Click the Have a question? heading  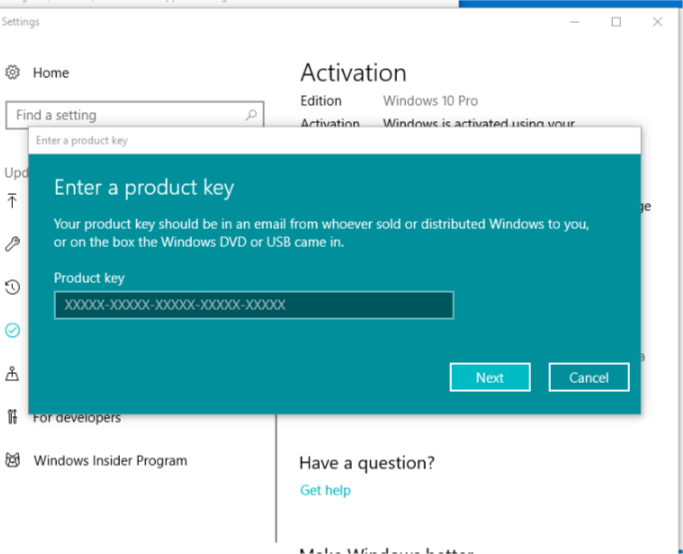[367, 463]
